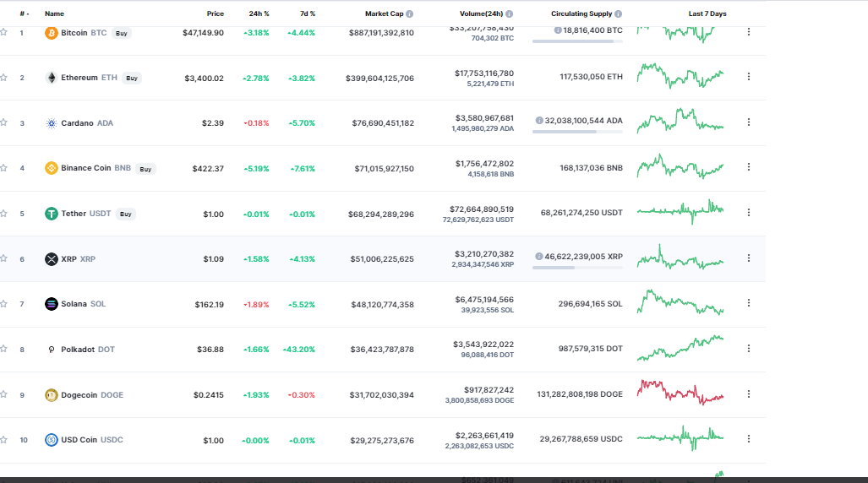Open the Circulating Supply header info icon
The height and width of the screenshot is (483, 868).
click(x=619, y=14)
